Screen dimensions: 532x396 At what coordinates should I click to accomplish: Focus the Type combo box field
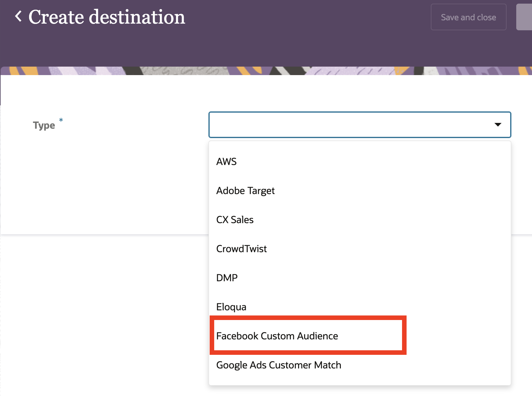click(x=360, y=125)
